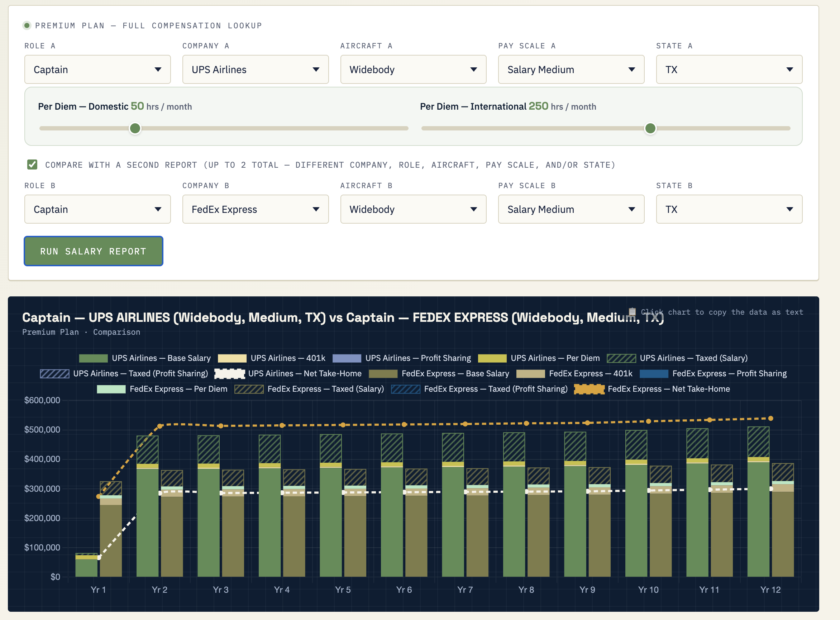840x620 pixels.
Task: Open the Company B dropdown showing FedEx Express
Action: point(255,209)
